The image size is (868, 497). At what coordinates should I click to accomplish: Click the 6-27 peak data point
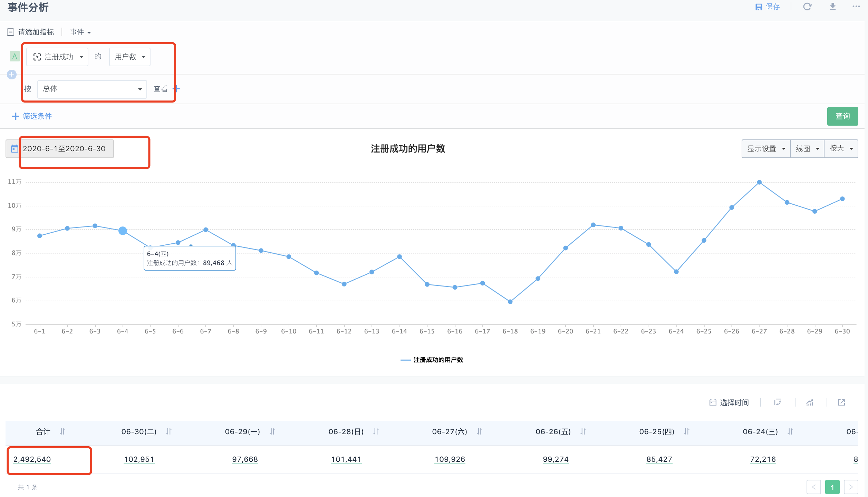pyautogui.click(x=759, y=182)
